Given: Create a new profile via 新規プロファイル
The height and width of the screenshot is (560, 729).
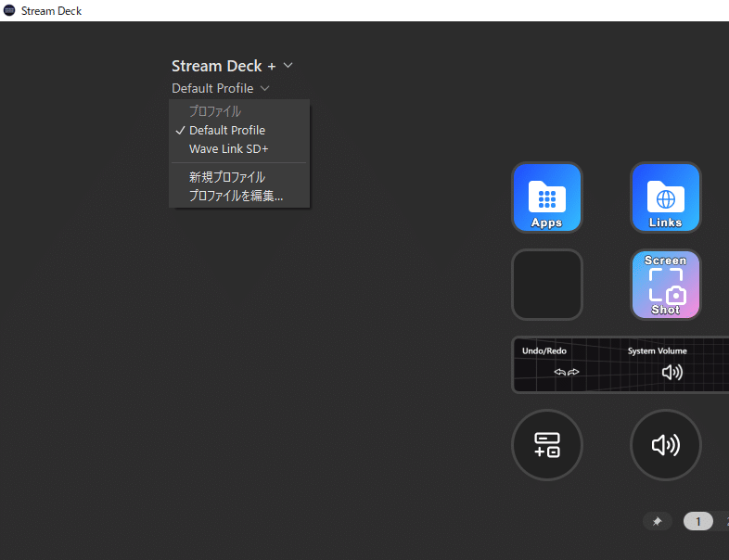Looking at the screenshot, I should (x=239, y=177).
